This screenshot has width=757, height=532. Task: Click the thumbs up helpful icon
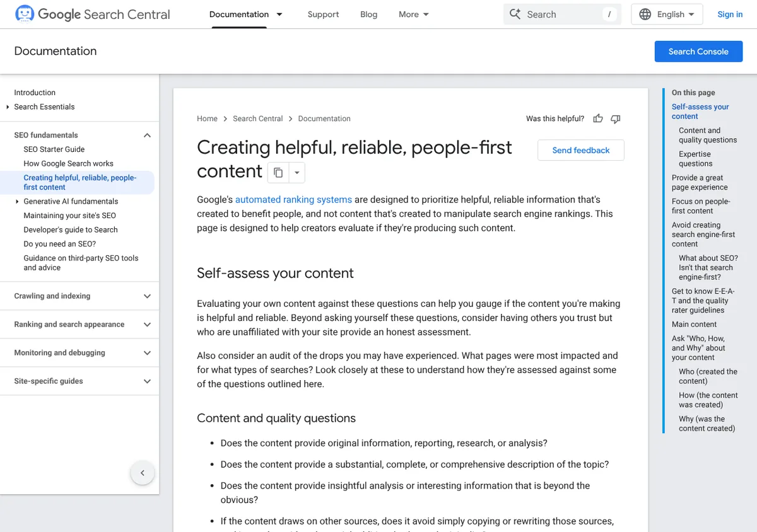click(x=598, y=119)
